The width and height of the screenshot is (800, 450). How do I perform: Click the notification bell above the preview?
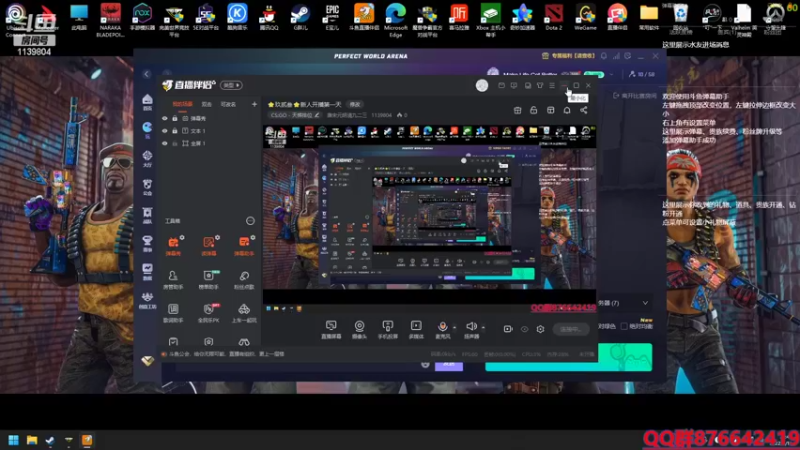567,110
